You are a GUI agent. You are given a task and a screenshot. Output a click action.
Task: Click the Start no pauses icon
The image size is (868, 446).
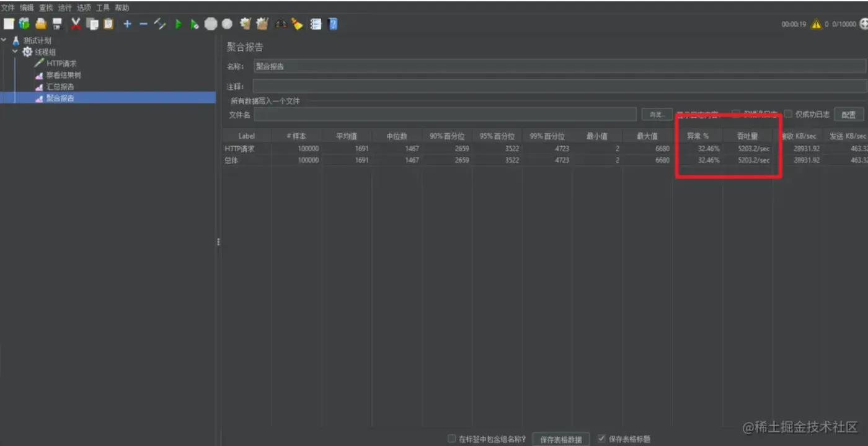(194, 24)
